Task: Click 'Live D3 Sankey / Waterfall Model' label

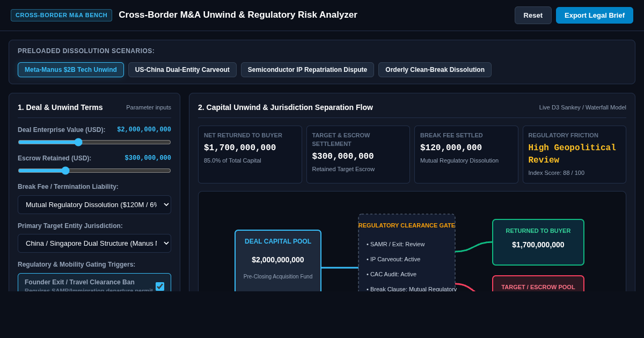Action: 583,107
